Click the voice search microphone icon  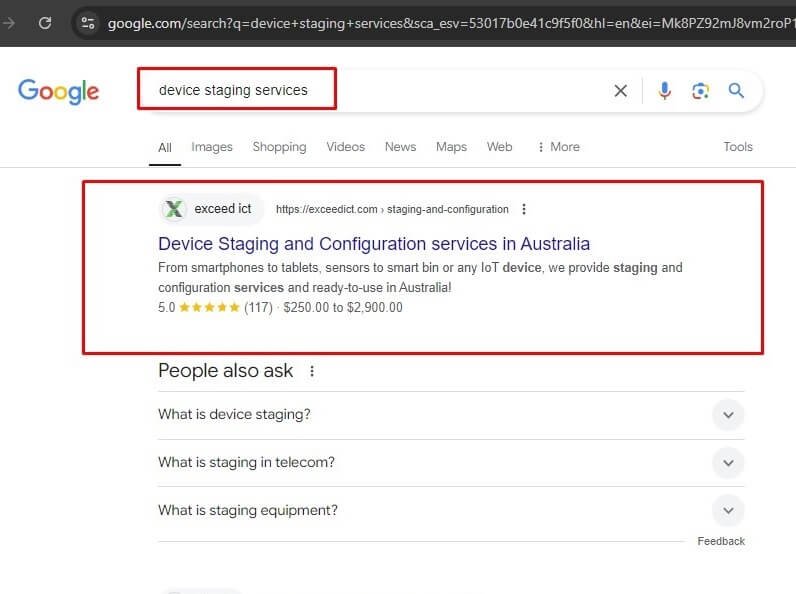pos(664,91)
